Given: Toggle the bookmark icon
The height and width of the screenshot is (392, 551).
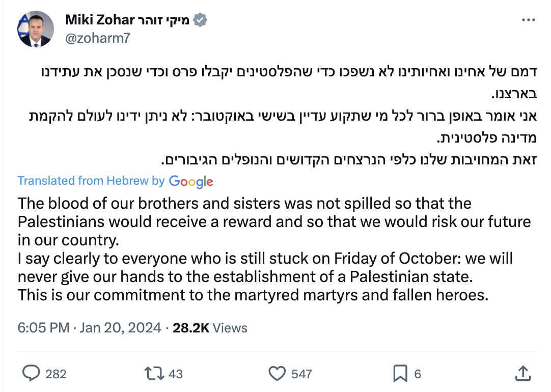Looking at the screenshot, I should [x=400, y=374].
